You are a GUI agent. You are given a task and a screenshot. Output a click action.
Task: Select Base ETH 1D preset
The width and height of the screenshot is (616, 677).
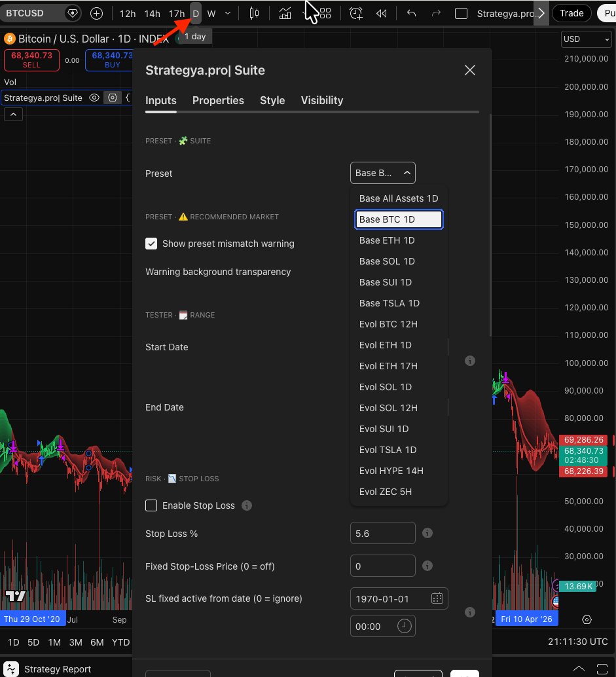tap(399, 240)
